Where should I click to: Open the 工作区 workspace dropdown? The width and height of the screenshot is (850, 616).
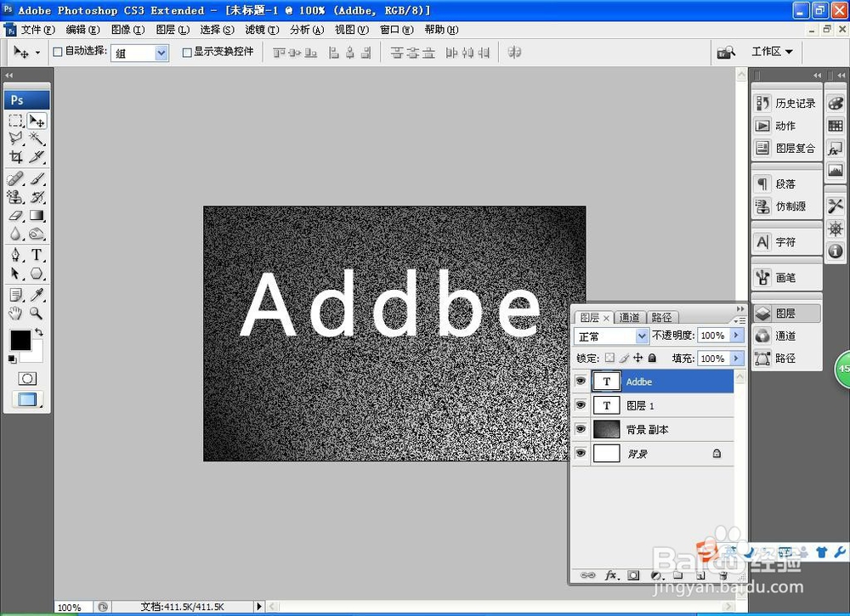(x=772, y=52)
